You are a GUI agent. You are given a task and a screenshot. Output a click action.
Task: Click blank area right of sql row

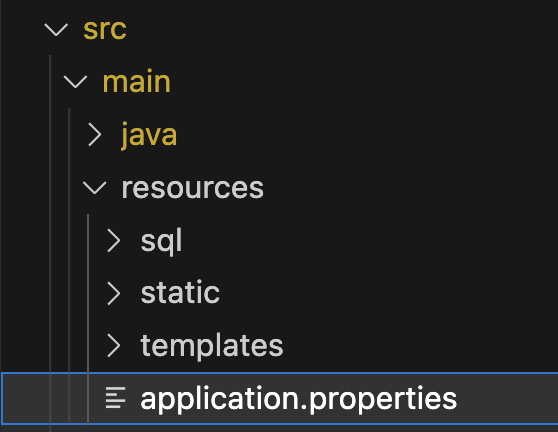pos(370,241)
